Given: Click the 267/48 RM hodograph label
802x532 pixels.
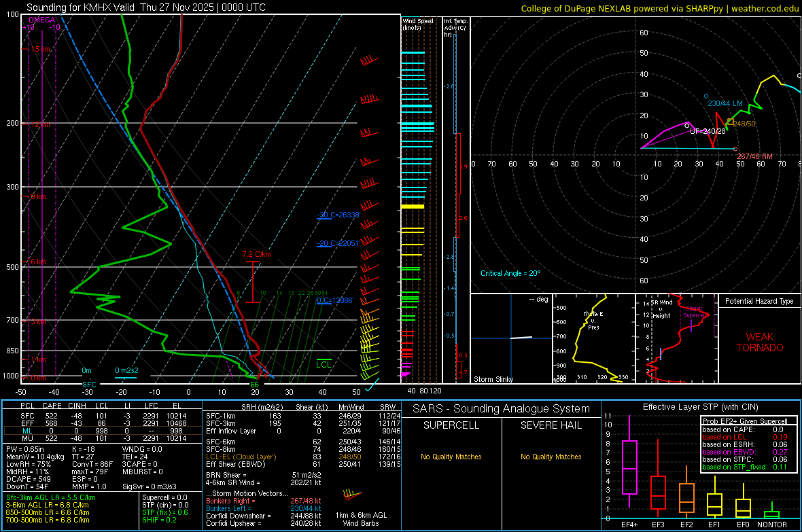Looking at the screenshot, I should click(755, 156).
